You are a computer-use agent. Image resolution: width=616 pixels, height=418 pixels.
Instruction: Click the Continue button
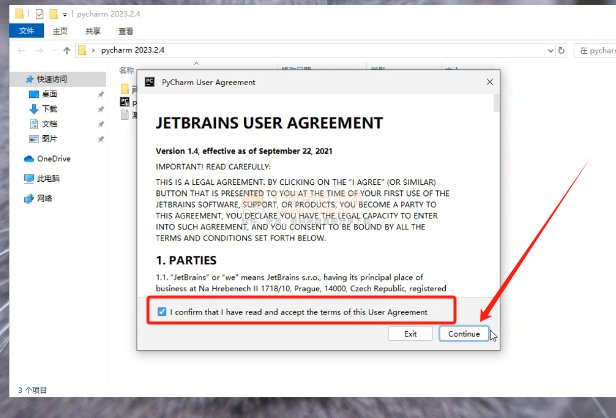coord(464,334)
